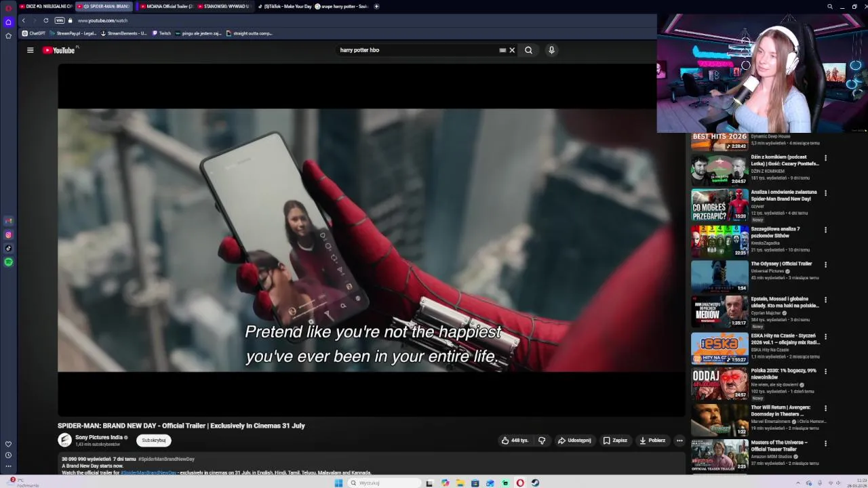Go to the YouTube home logo
The image size is (868, 488).
coord(60,50)
